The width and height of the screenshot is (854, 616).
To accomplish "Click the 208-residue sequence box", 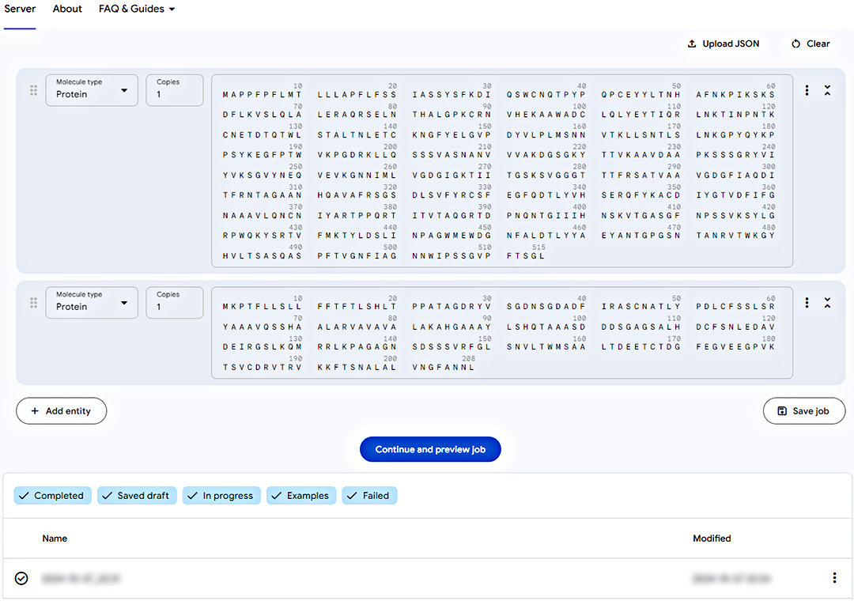I will pyautogui.click(x=501, y=333).
